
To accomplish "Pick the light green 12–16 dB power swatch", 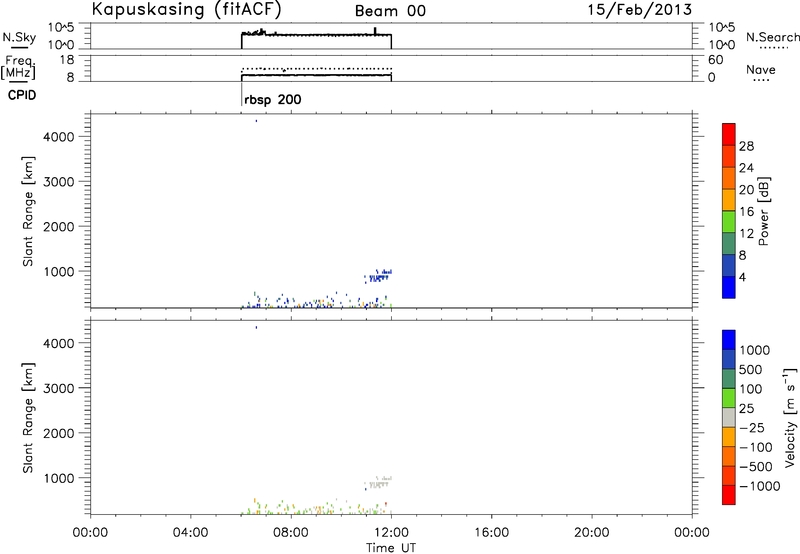I will pyautogui.click(x=729, y=222).
